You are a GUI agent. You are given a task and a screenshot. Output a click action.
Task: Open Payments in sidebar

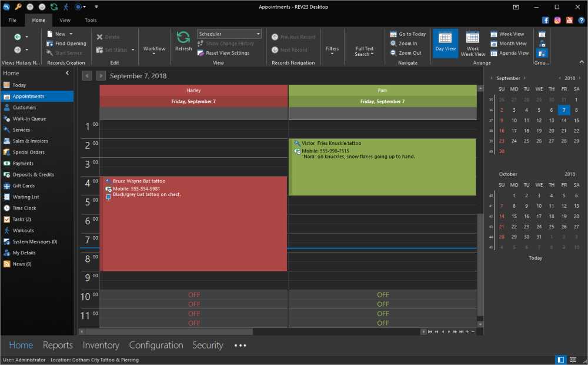click(36, 163)
